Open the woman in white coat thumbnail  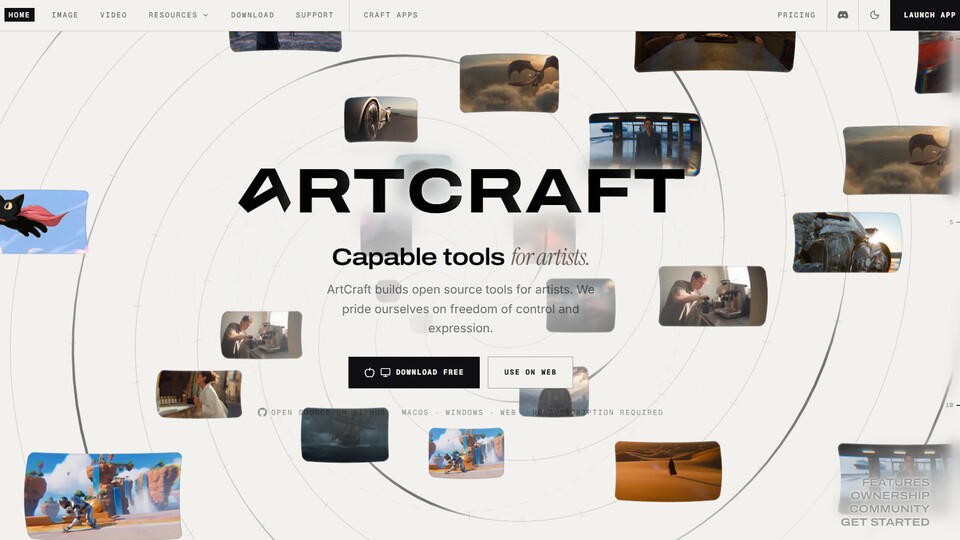click(199, 394)
